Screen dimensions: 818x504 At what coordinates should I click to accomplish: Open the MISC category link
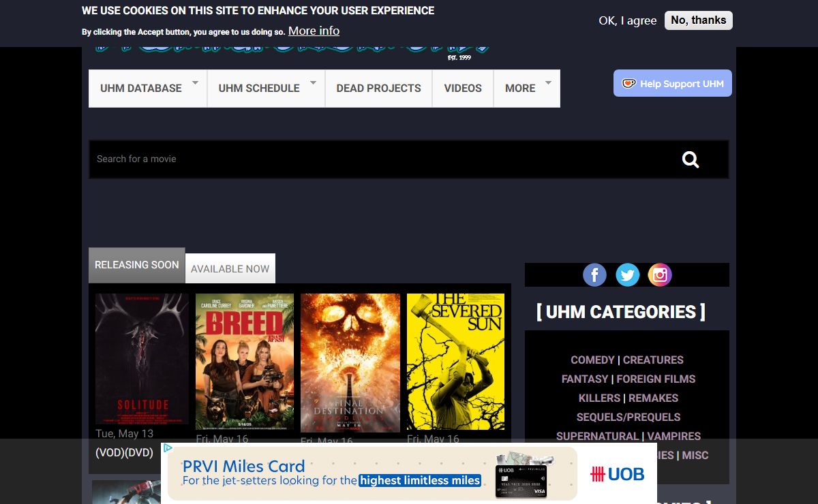tap(695, 455)
